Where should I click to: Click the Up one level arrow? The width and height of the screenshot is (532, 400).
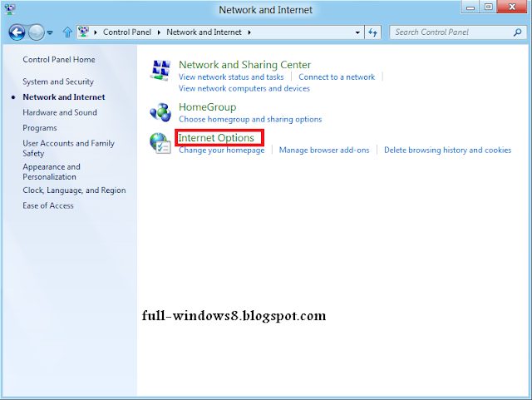67,32
